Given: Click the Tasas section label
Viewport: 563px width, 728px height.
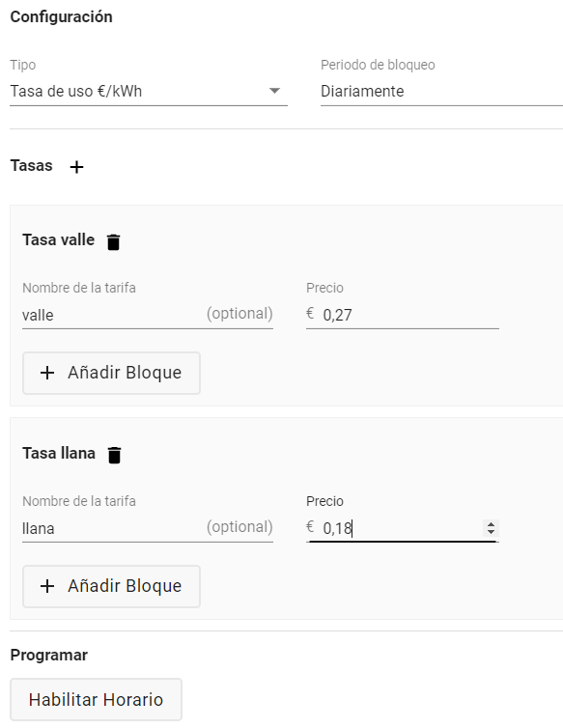Looking at the screenshot, I should [32, 166].
